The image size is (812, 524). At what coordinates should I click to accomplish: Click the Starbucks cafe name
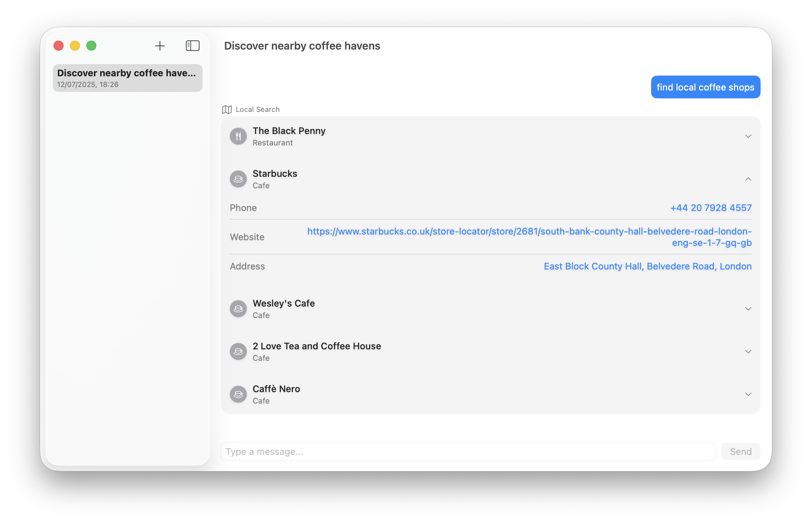(275, 174)
